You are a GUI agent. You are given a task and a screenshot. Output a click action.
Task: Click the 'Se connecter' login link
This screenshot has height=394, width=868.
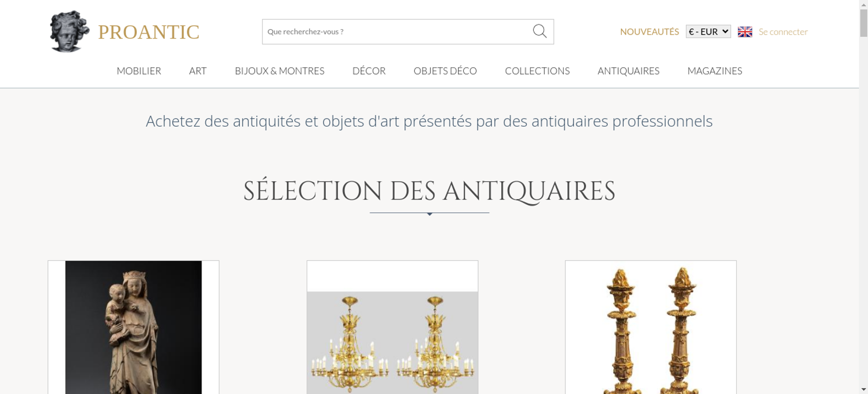click(x=783, y=32)
